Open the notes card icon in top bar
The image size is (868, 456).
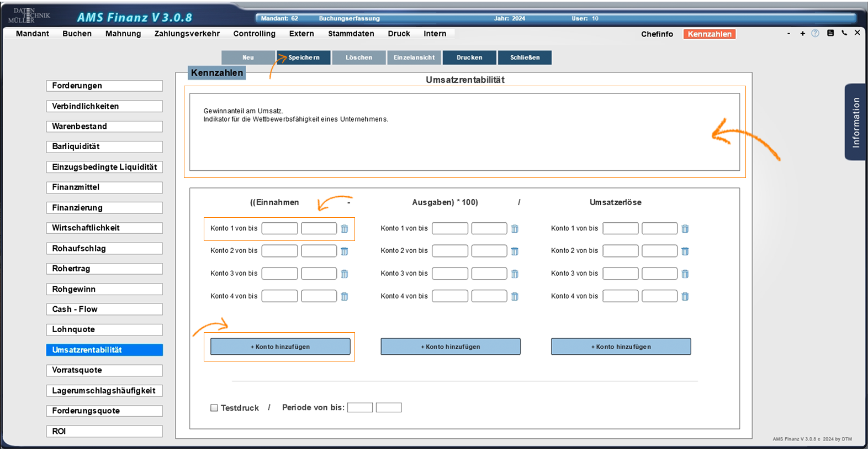[830, 33]
